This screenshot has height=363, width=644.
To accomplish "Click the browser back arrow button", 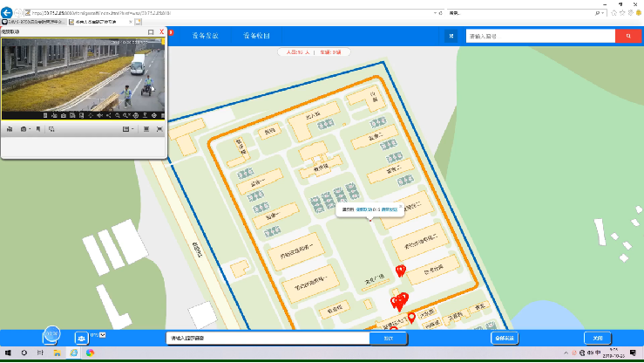I will [8, 15].
